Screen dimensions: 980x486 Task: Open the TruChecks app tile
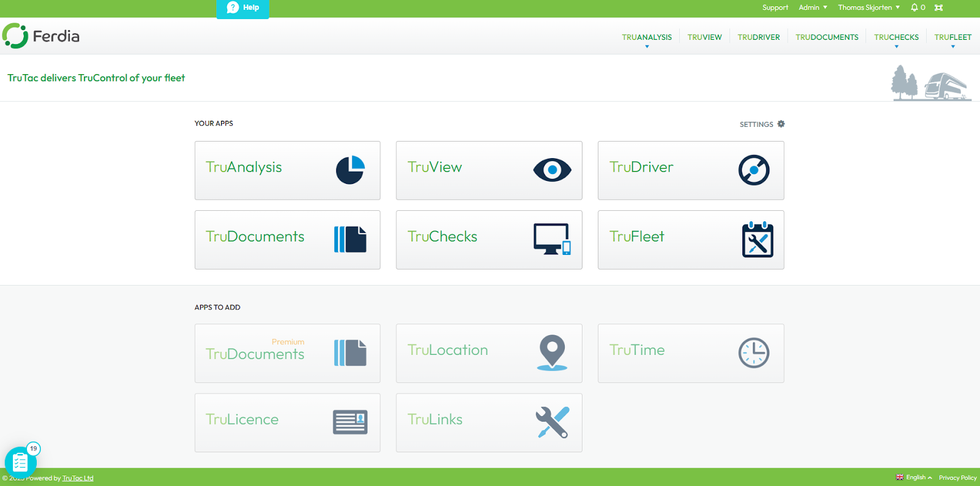coord(489,240)
